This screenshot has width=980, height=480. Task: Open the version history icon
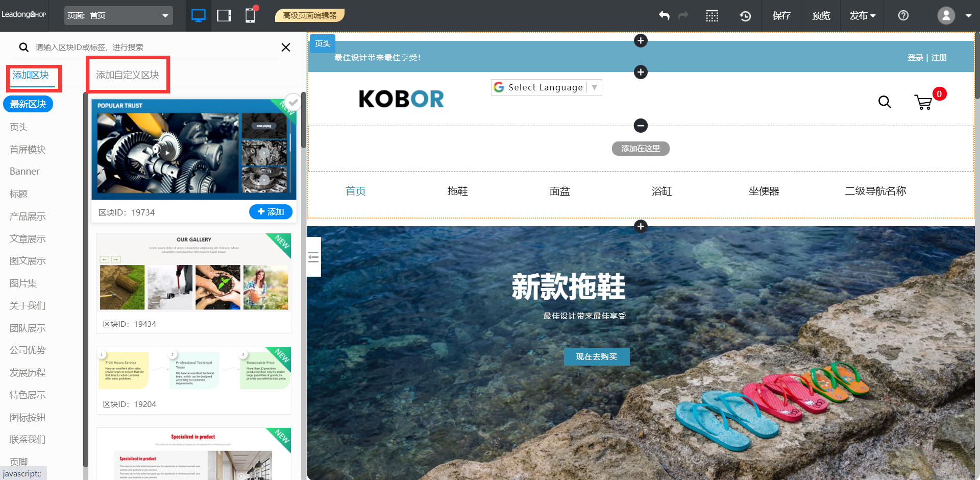coord(745,16)
